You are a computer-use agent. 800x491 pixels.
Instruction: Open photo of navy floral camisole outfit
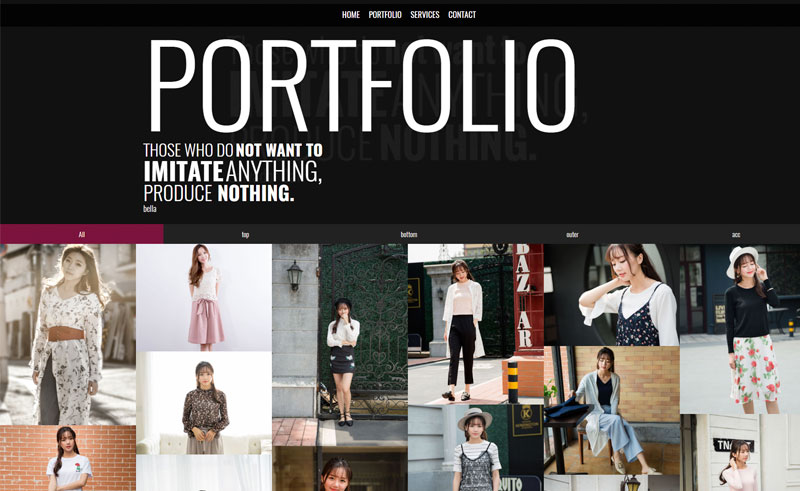click(x=612, y=295)
